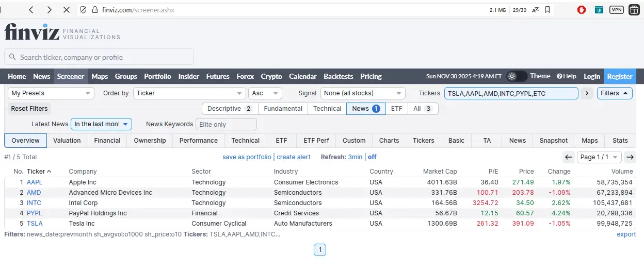Open the VPN browser extension
Image resolution: width=644 pixels, height=272 pixels.
click(616, 10)
